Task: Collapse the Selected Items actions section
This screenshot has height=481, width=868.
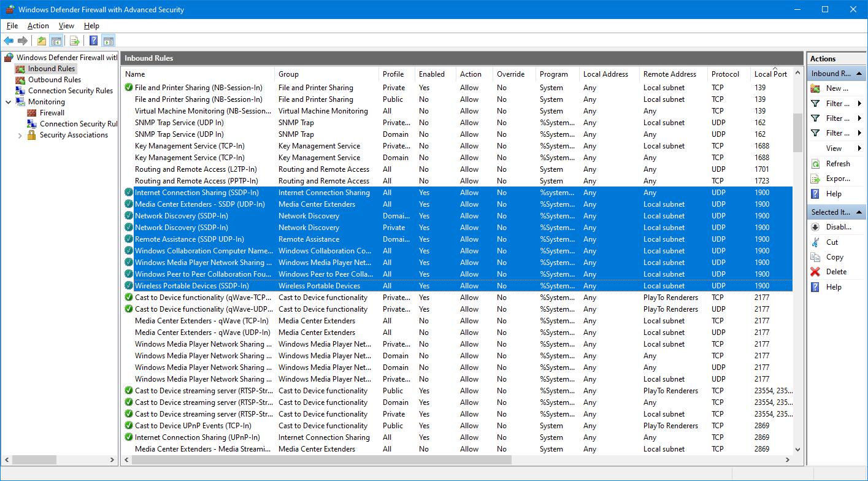Action: [x=859, y=212]
